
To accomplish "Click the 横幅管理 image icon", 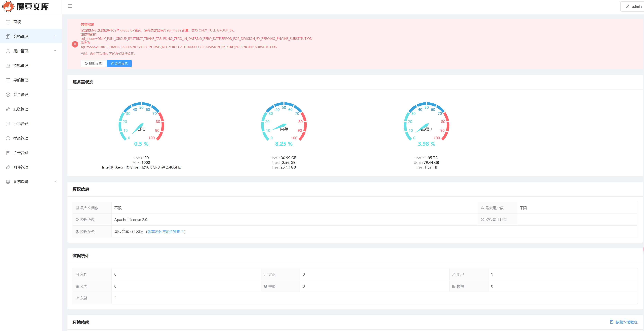I will tap(8, 65).
